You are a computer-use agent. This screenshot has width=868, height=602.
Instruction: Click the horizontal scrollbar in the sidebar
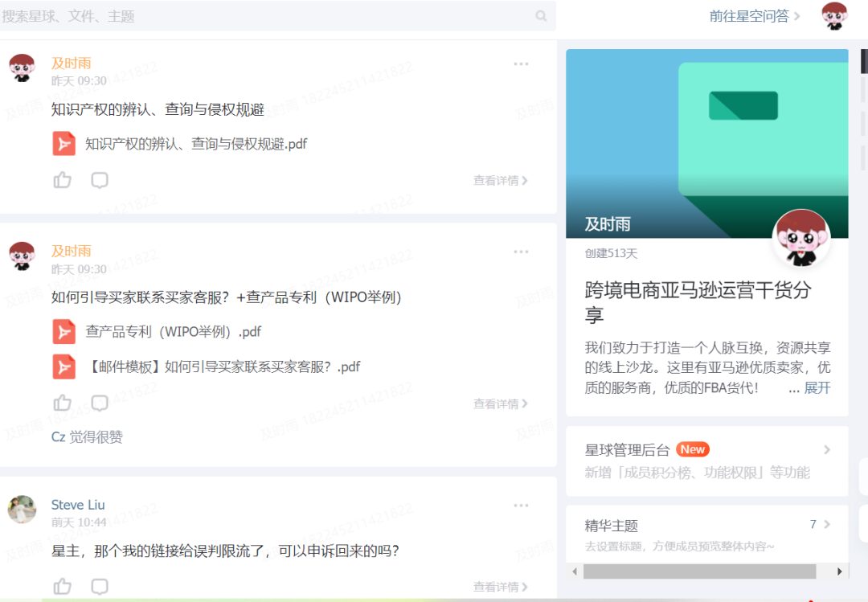[699, 571]
